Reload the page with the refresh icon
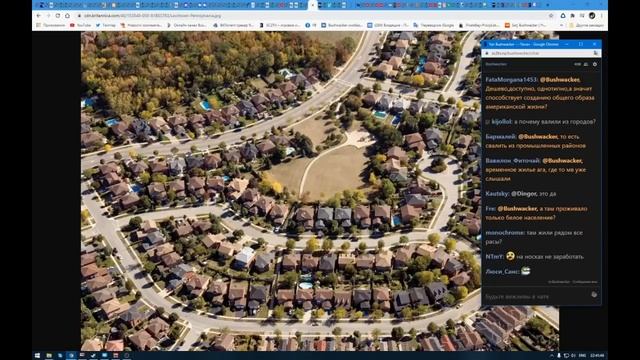Screen dimensions: 640x360 click(x=58, y=16)
